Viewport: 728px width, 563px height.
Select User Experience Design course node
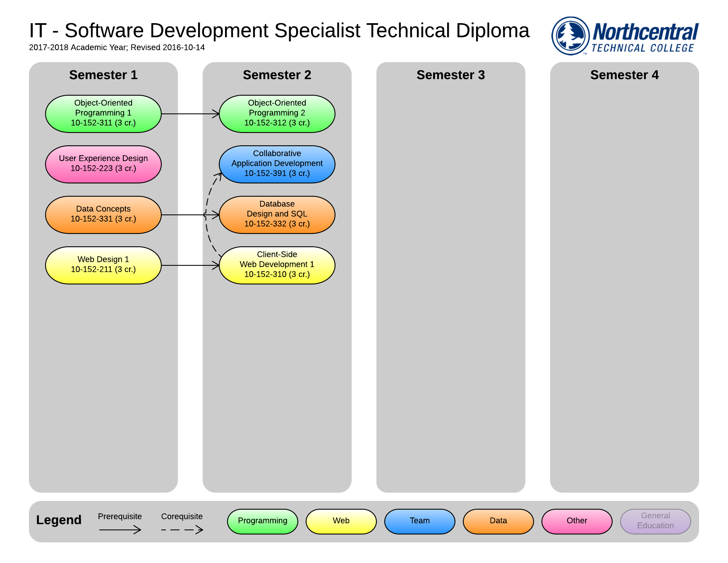103,164
